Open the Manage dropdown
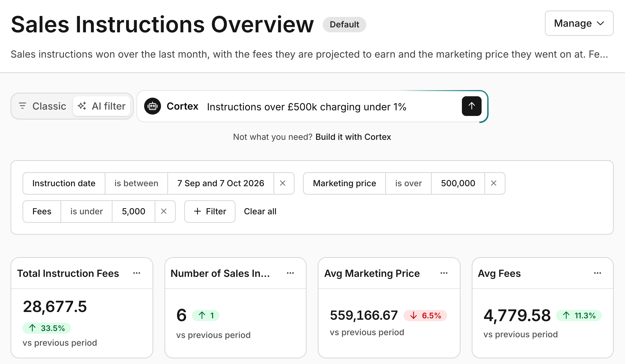The image size is (625, 364). point(579,23)
